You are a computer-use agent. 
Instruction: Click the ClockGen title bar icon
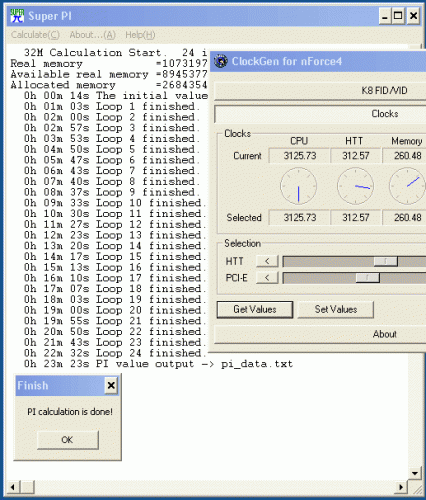[x=220, y=61]
